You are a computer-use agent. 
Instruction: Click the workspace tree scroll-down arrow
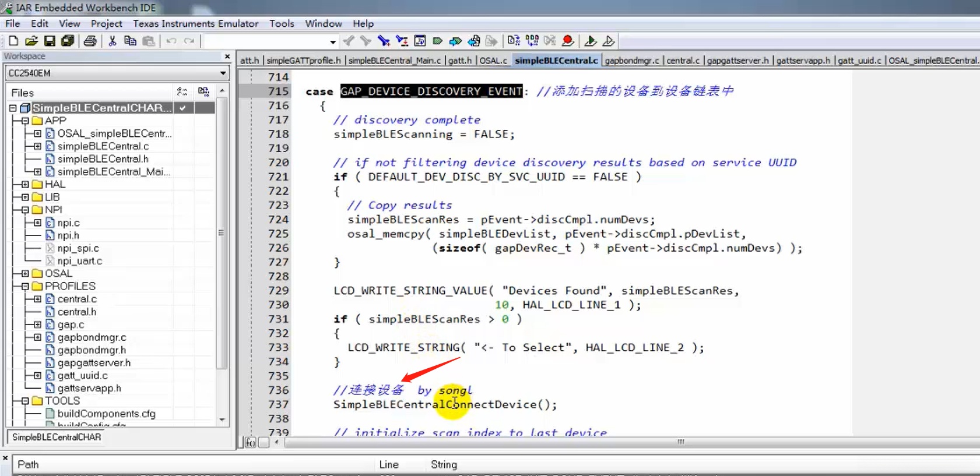click(222, 419)
